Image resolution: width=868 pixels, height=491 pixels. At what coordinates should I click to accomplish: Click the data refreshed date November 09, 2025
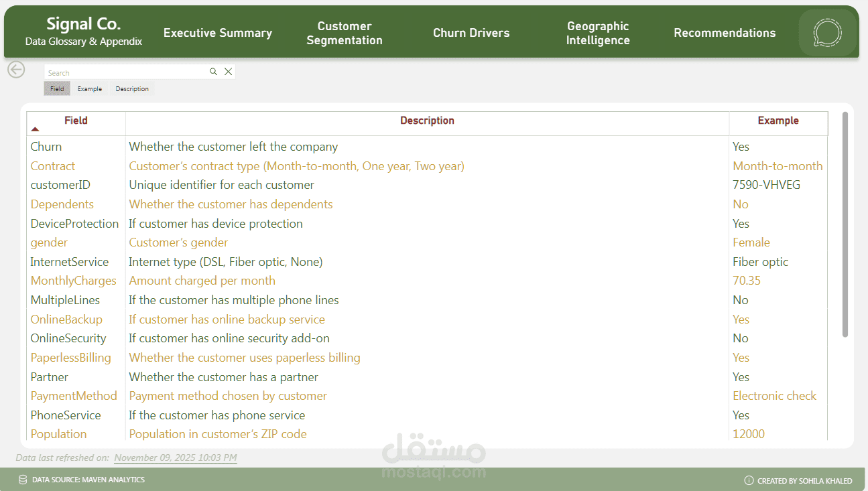(176, 458)
